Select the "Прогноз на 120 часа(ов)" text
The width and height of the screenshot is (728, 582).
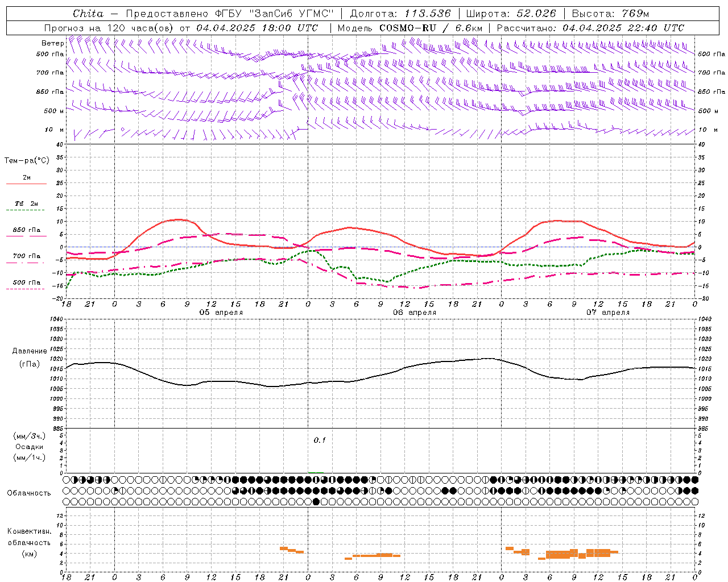tap(109, 28)
